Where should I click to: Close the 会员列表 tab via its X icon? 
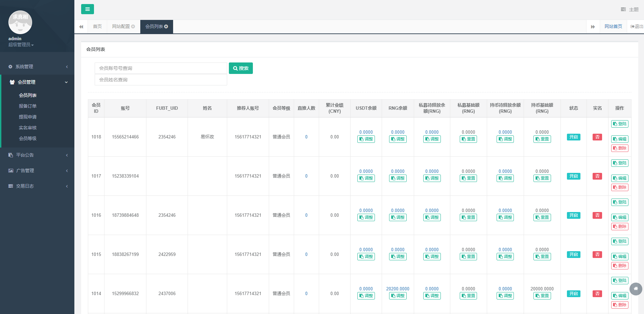pos(166,27)
